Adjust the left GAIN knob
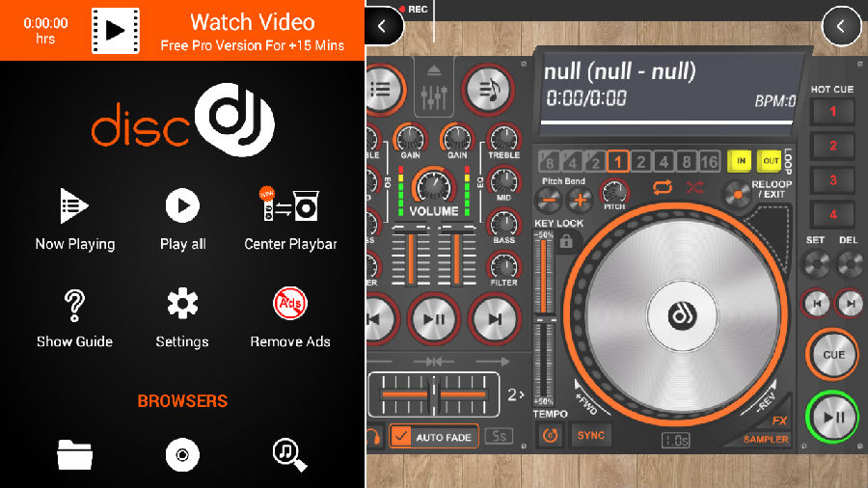Image resolution: width=868 pixels, height=488 pixels. (410, 138)
